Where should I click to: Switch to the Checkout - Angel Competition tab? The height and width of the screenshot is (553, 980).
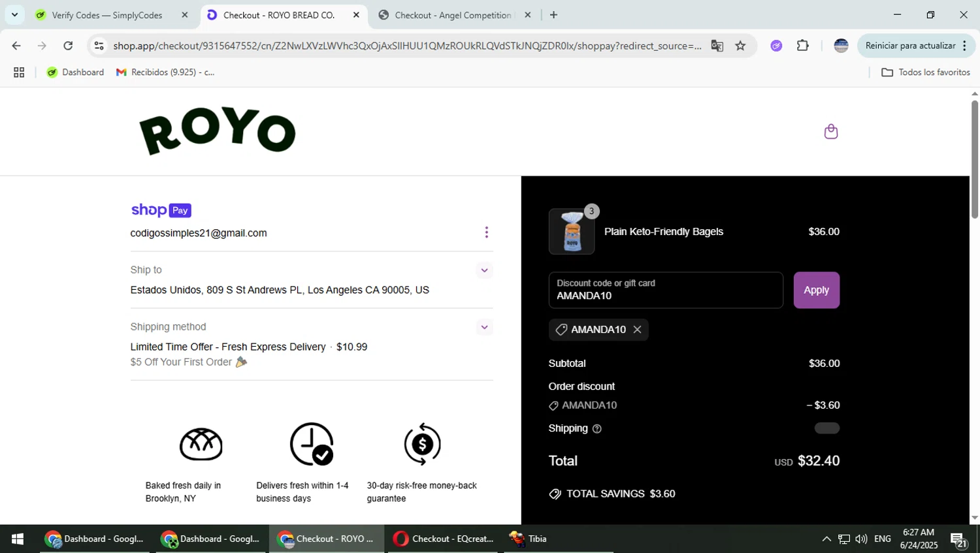pyautogui.click(x=453, y=15)
